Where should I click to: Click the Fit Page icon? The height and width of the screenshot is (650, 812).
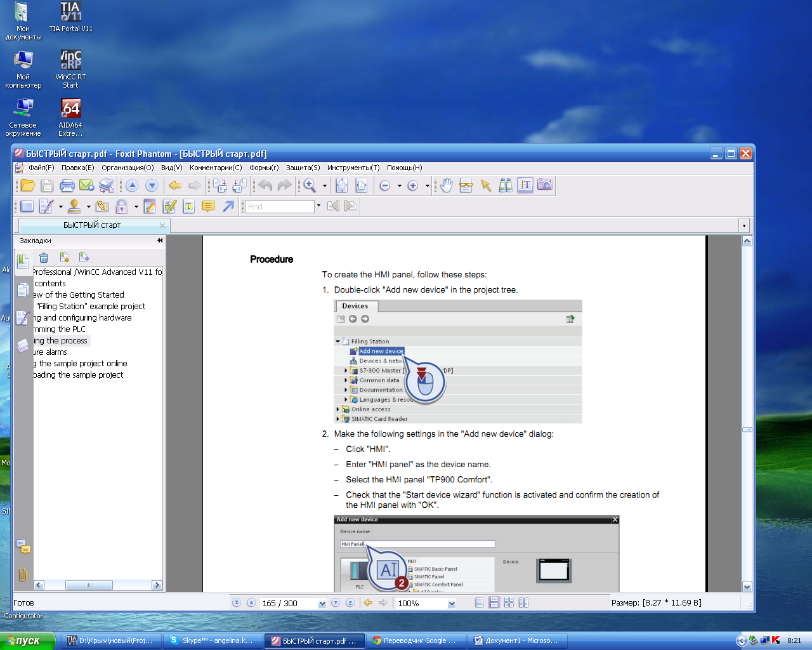(x=341, y=185)
